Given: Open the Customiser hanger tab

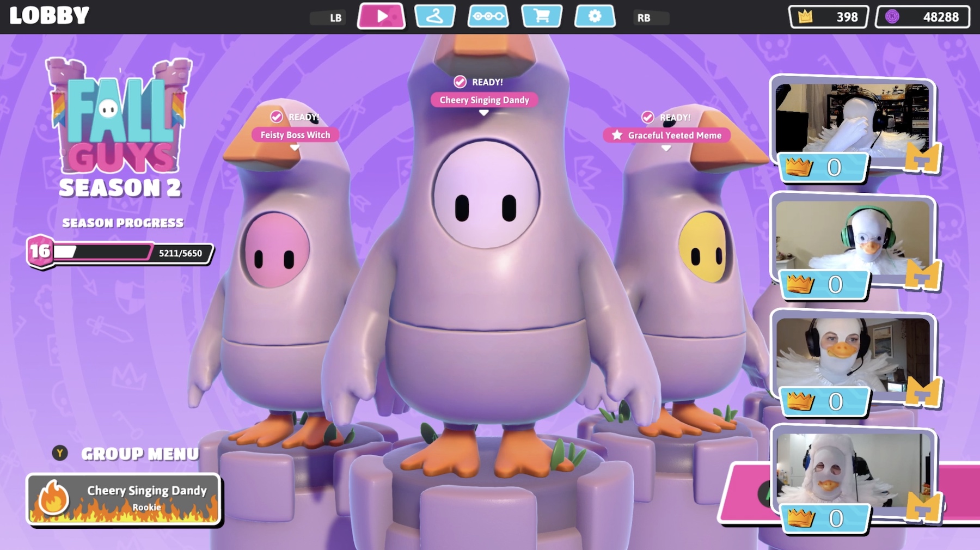Looking at the screenshot, I should (x=434, y=16).
